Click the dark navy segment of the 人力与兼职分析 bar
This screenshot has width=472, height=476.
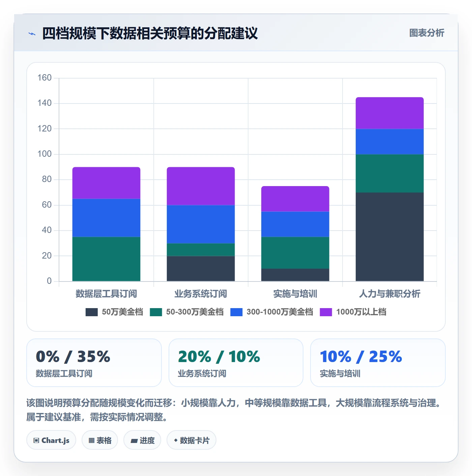pos(389,237)
